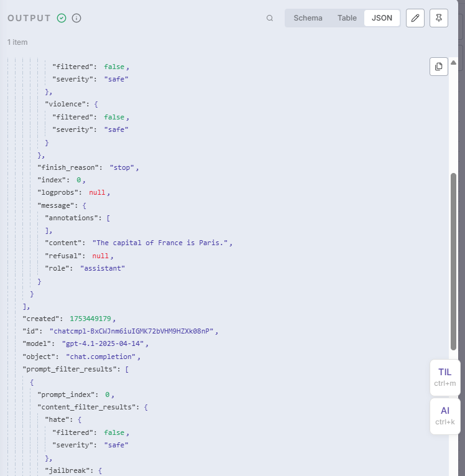Open the search icon in the output header
Viewport: 465px width, 476px height.
270,18
